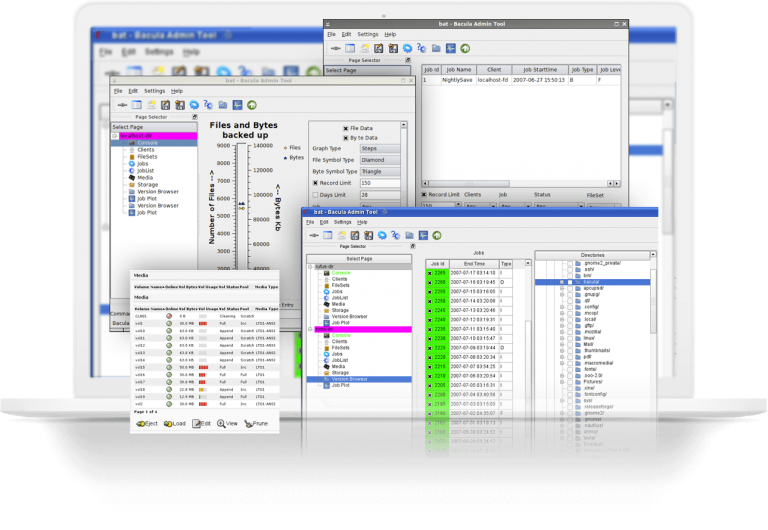Viewport: 768px width, 530px height.
Task: Toggle the checkbox for job 2265
Action: [x=430, y=273]
